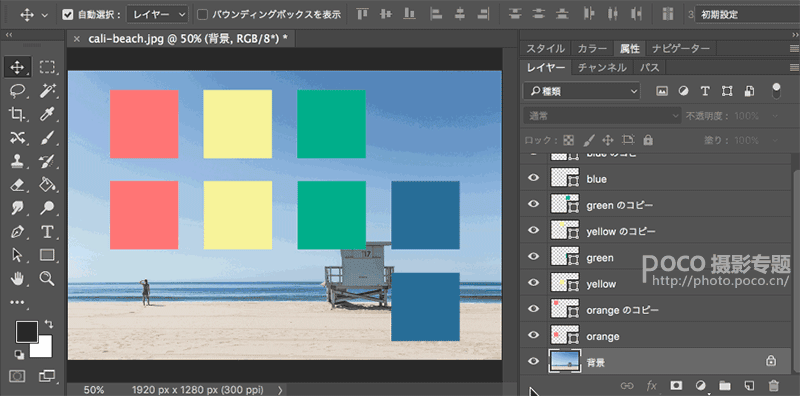Enable バウンディングボックスを表示 checkbox
The height and width of the screenshot is (396, 800).
(203, 14)
